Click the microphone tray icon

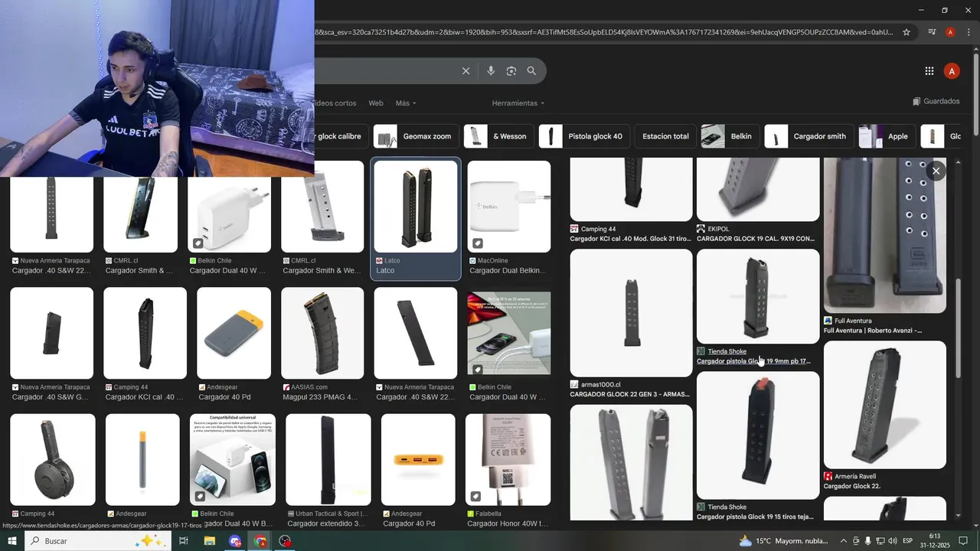click(867, 541)
